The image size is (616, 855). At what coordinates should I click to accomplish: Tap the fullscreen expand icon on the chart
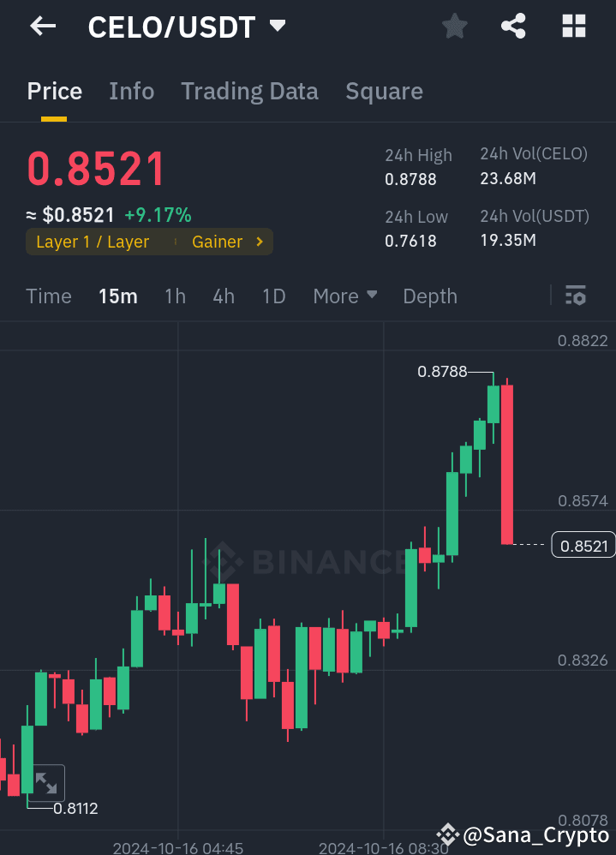coord(47,782)
